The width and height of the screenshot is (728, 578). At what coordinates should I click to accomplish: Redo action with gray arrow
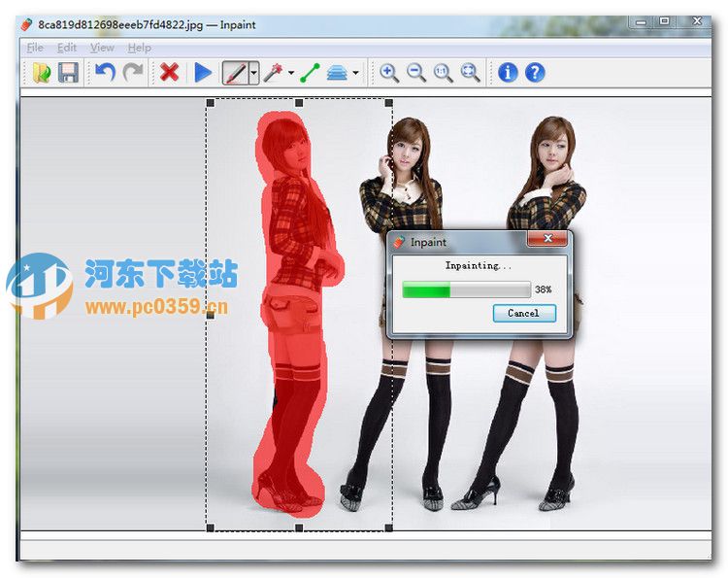click(133, 73)
